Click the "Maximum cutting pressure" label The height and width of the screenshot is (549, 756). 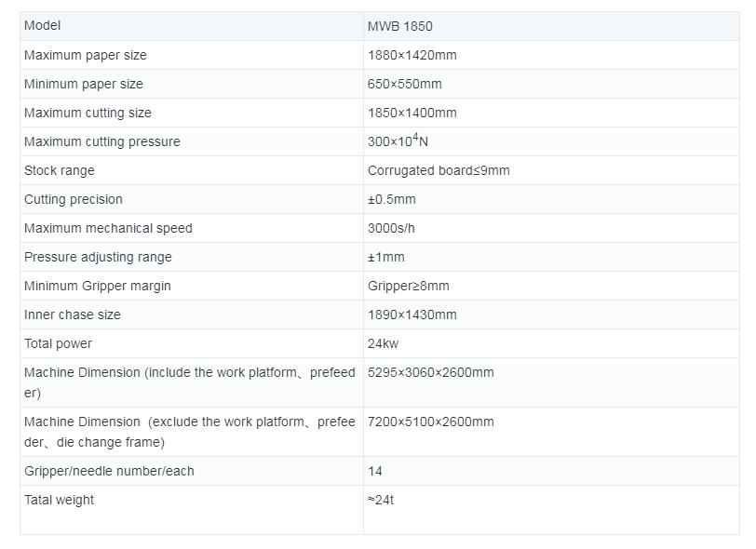tap(101, 141)
